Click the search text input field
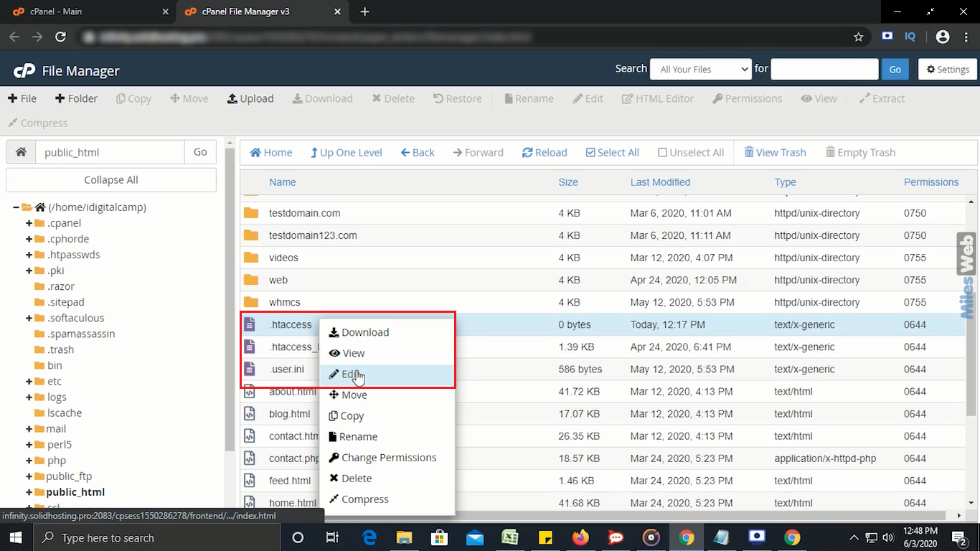The width and height of the screenshot is (980, 551). [824, 69]
